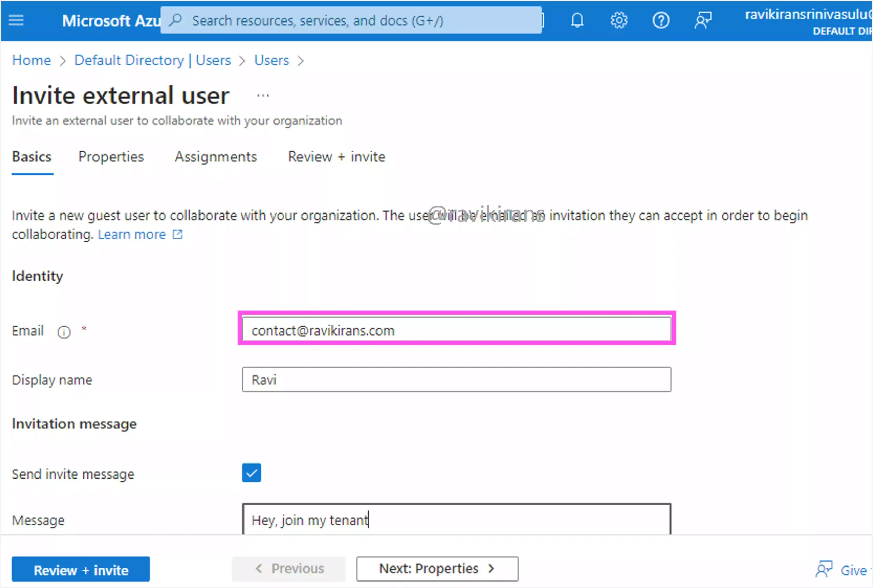Focus the Search resources, services, and docs box
This screenshot has height=588, width=873.
[x=351, y=20]
